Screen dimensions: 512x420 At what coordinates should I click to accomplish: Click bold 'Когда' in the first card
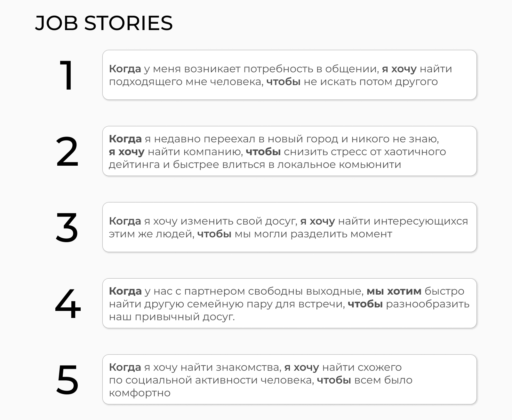pyautogui.click(x=125, y=69)
